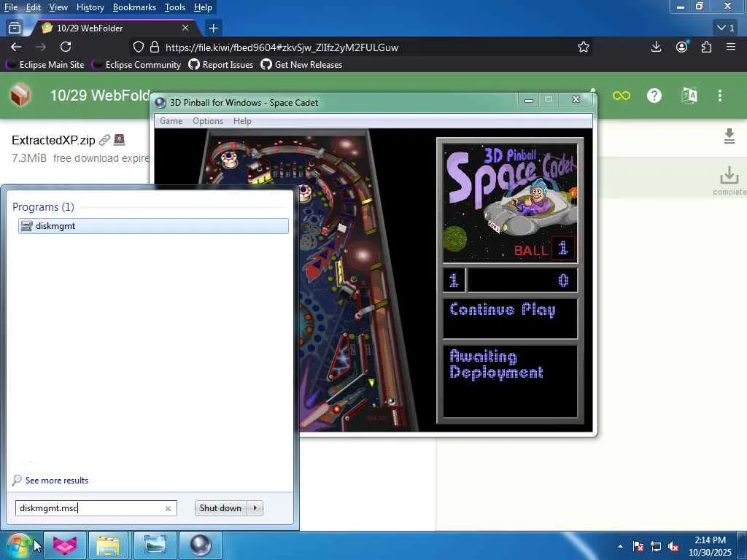Open a new browser tab
747x560 pixels.
213,28
